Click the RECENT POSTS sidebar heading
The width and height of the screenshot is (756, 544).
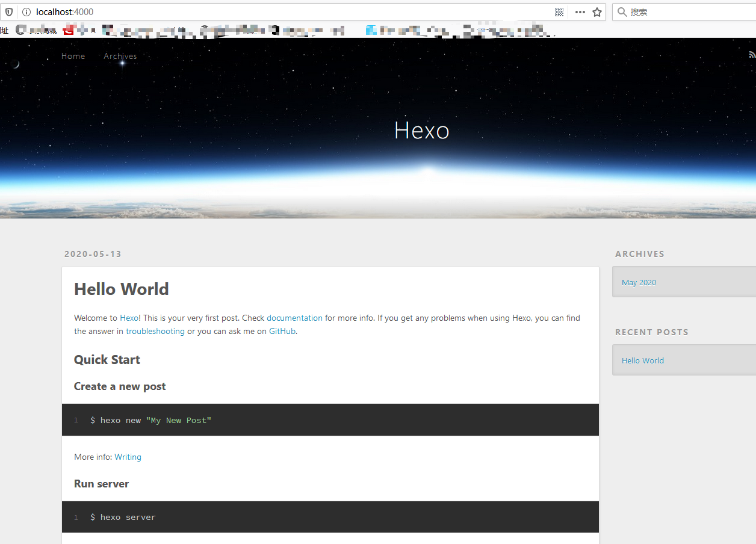[652, 332]
